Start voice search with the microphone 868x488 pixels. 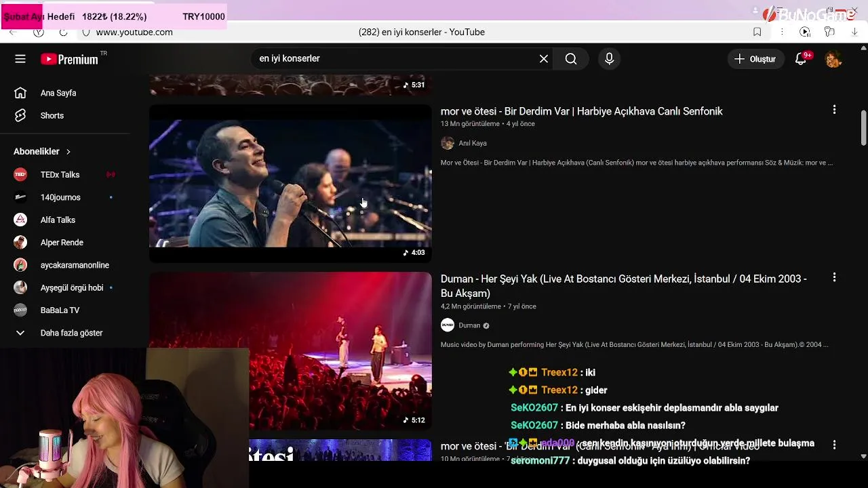click(x=609, y=59)
